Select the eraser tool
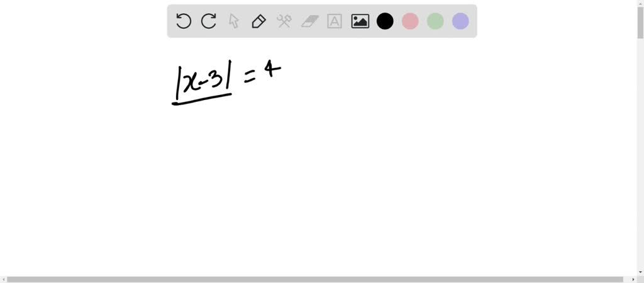644x283 pixels. [x=309, y=21]
